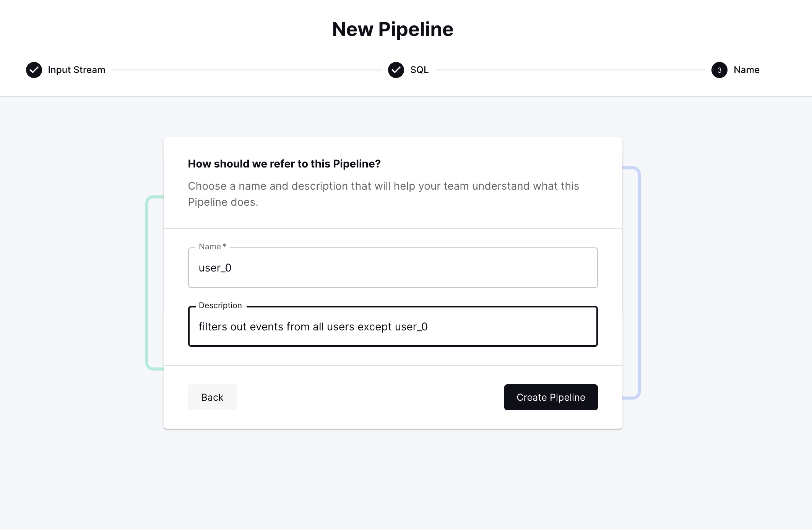812x530 pixels.
Task: Click the Input Stream completed checkmark icon
Action: click(x=34, y=70)
